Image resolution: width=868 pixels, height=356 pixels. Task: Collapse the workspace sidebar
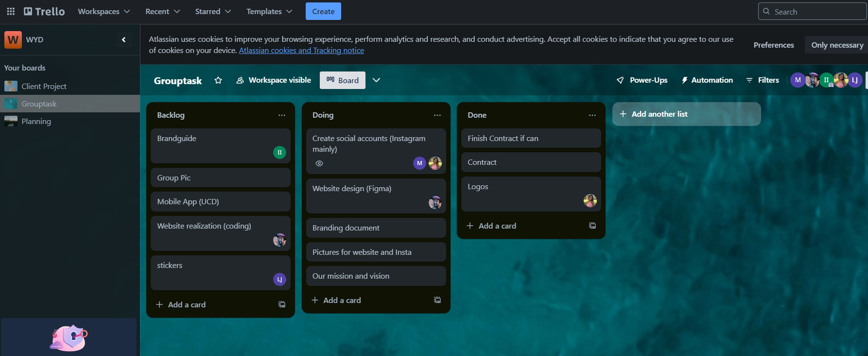click(123, 40)
